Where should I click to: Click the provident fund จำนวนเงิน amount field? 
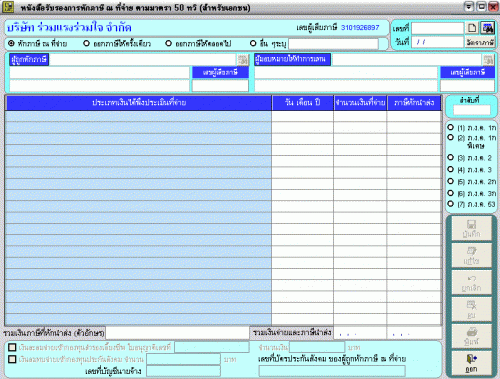317,347
